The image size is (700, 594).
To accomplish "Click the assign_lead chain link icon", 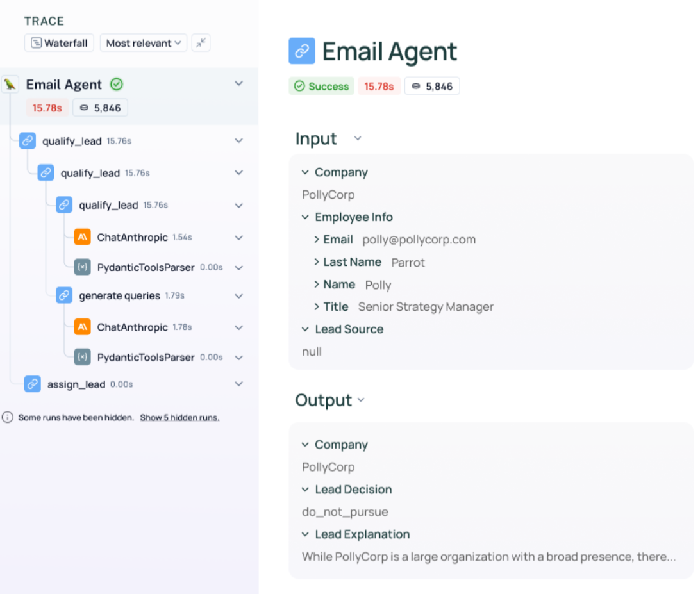I will (33, 384).
